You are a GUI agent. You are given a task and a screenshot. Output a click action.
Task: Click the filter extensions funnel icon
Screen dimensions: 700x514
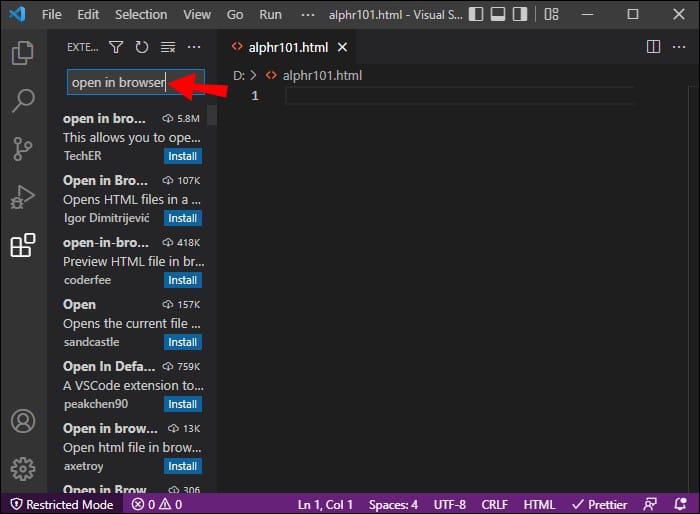(116, 47)
